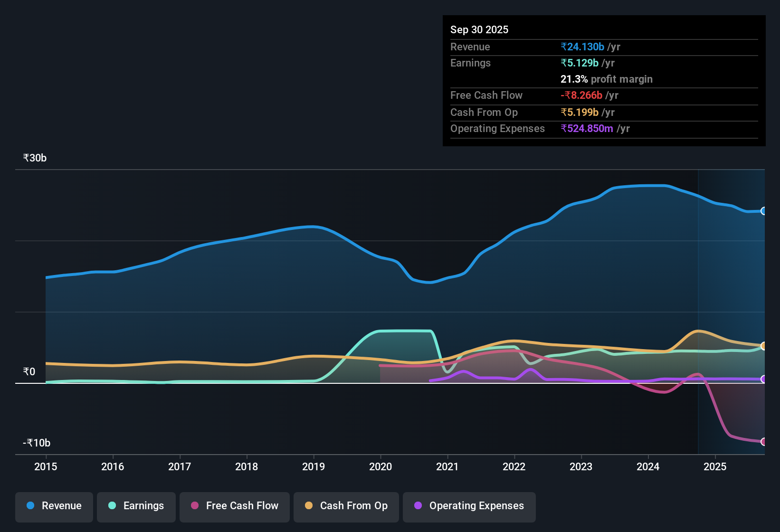Screen dimensions: 780x532
Task: Toggle Operating Expenses series off
Action: 469,506
